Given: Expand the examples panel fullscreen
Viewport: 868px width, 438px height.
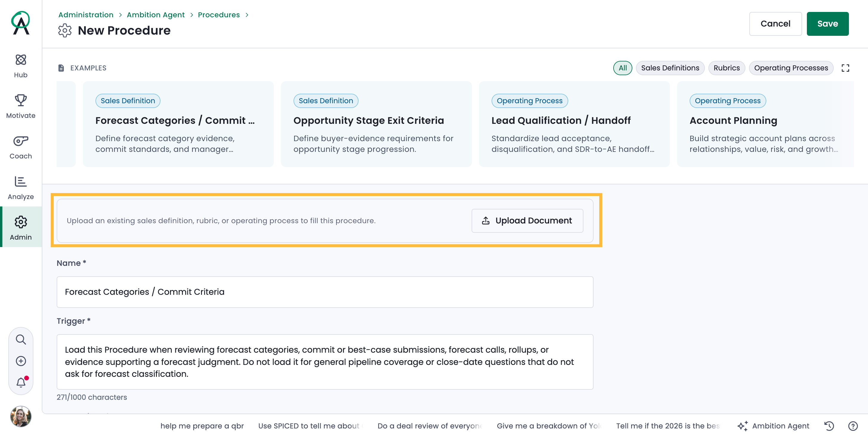Looking at the screenshot, I should point(845,68).
